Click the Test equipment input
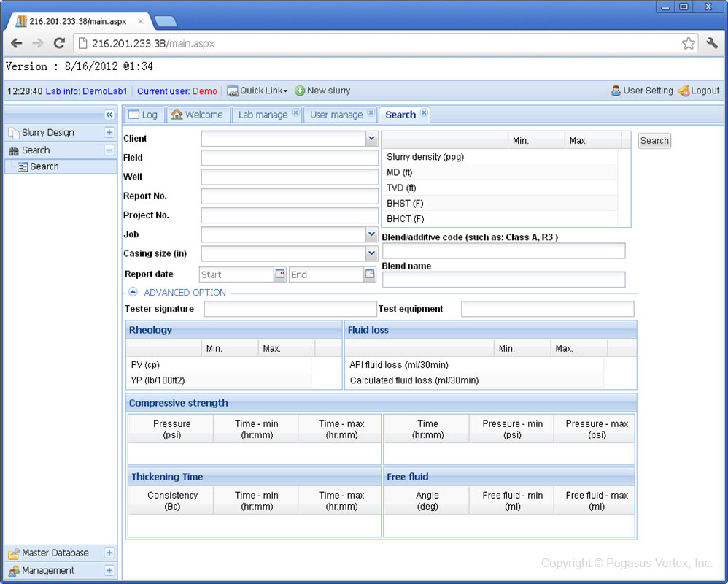 (x=547, y=309)
